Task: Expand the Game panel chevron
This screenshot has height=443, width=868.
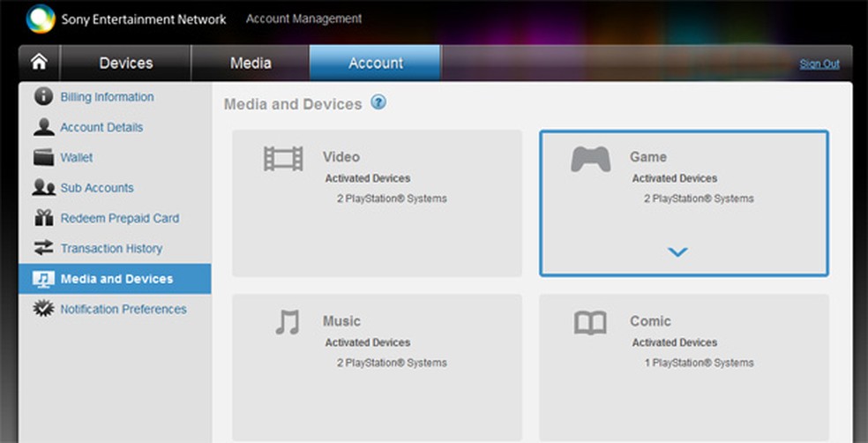Action: coord(677,252)
